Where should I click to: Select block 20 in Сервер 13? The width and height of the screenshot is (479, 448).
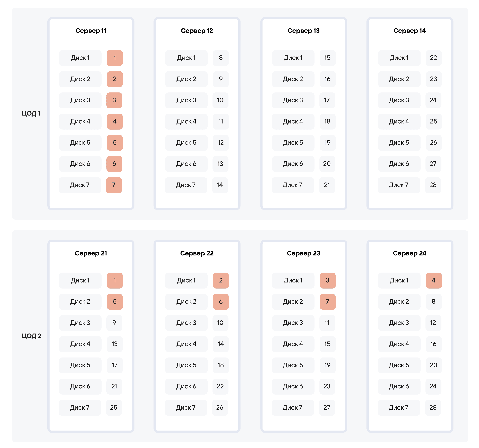[x=327, y=164]
